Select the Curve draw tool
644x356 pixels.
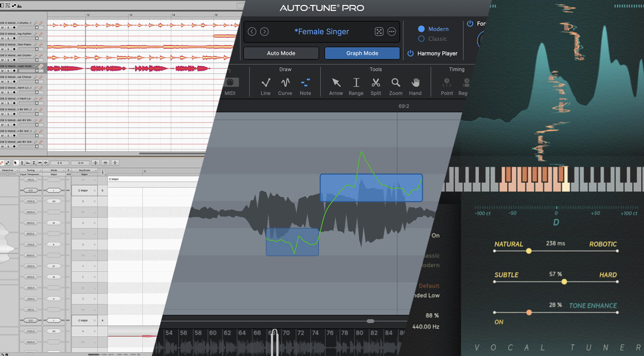point(285,83)
